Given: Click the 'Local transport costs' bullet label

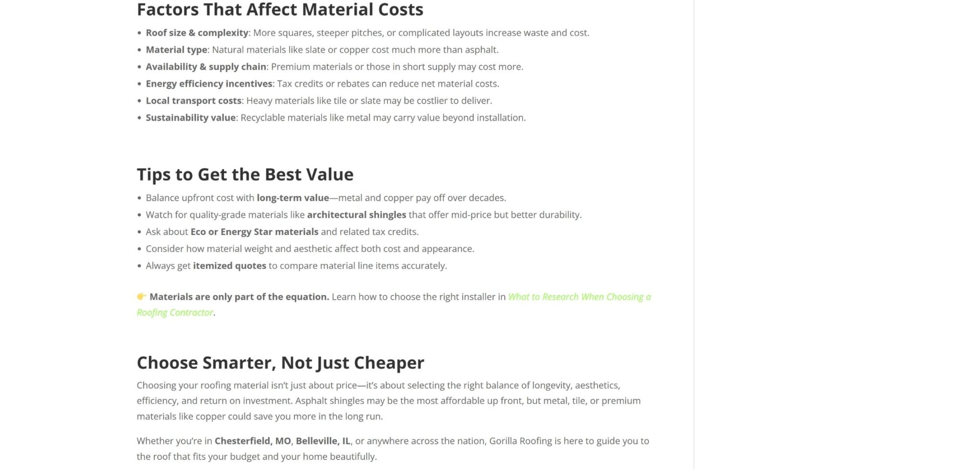Looking at the screenshot, I should coord(193,101).
